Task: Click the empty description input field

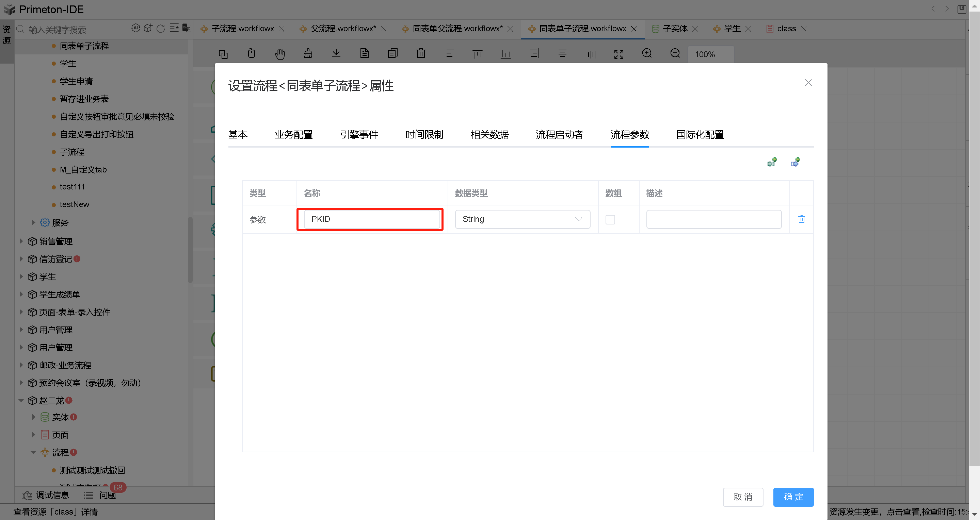Action: click(x=713, y=219)
